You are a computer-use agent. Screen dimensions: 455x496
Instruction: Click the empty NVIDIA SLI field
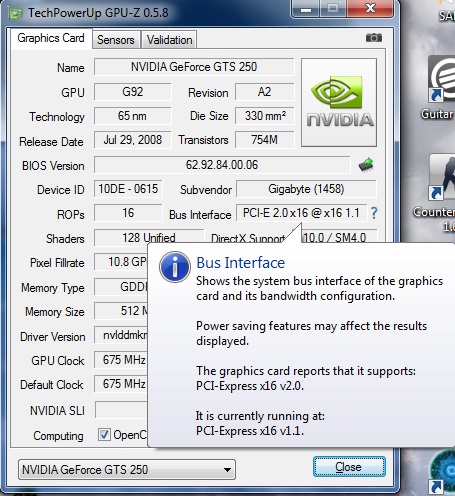tap(122, 410)
